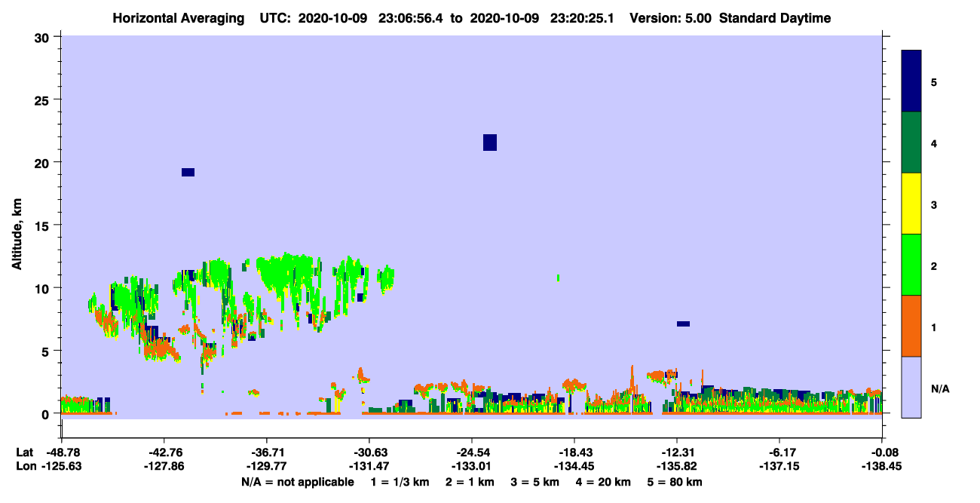Click the yellow color bar segment labeled 3
Screen dimensions: 980x503
[911, 204]
